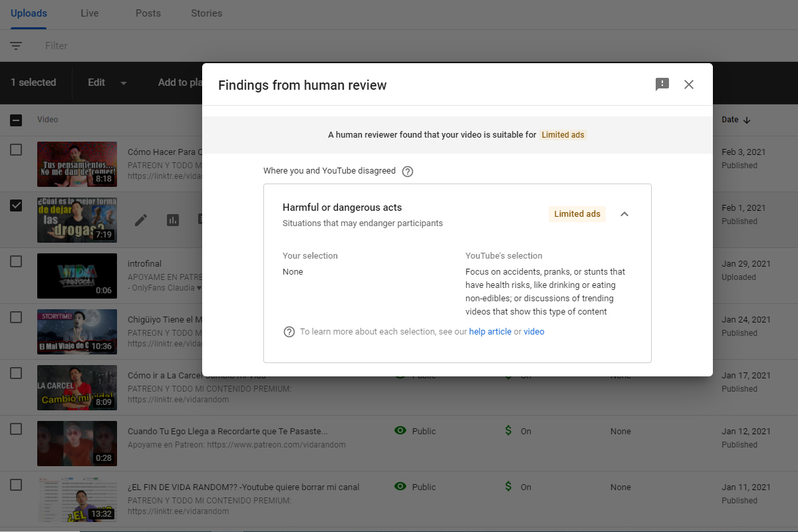The image size is (798, 532).
Task: Edit details with pencil icon on drogas video
Action: 141,220
